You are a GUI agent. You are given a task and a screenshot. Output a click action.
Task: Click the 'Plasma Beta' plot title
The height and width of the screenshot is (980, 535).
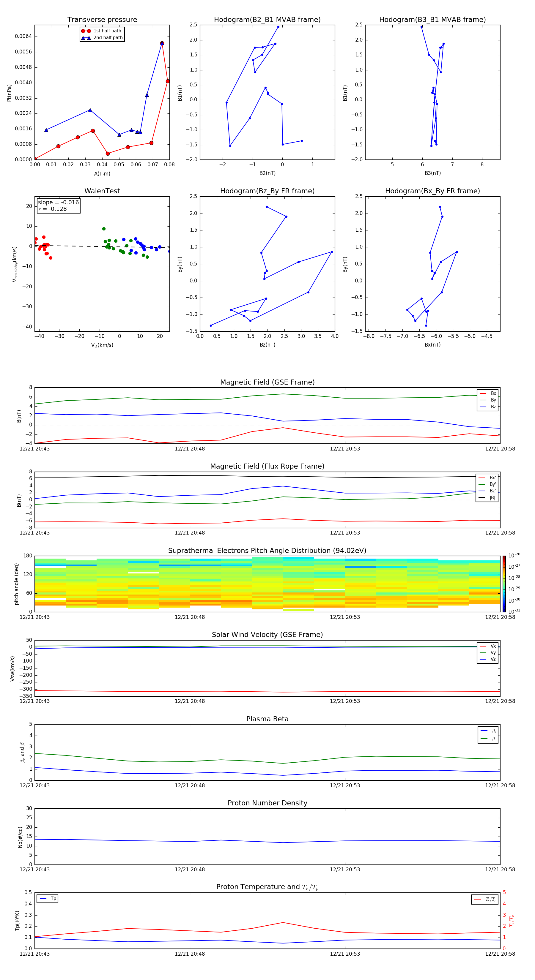267,719
